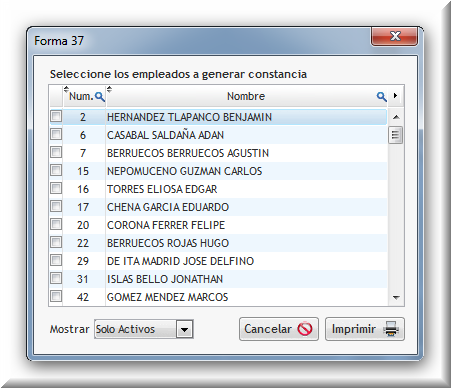This screenshot has width=451, height=388.
Task: Click the sort arrows beside Nombre header
Action: (x=109, y=89)
